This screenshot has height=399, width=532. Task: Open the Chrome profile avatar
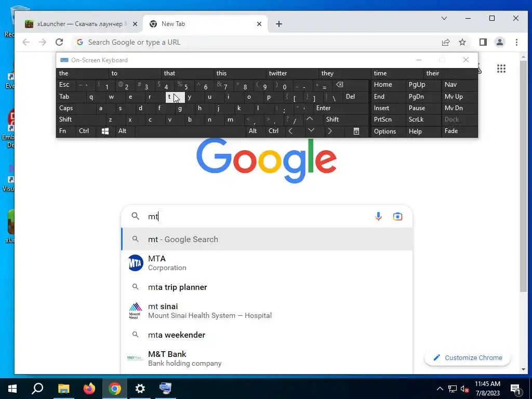coord(499,42)
